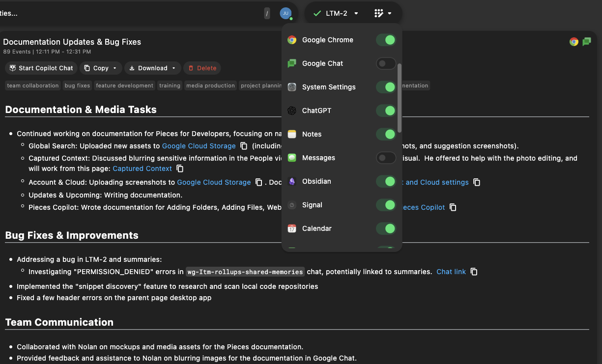Screen dimensions: 602x364
Task: Click the Google Chrome icon in dropdown list
Action: click(x=292, y=40)
